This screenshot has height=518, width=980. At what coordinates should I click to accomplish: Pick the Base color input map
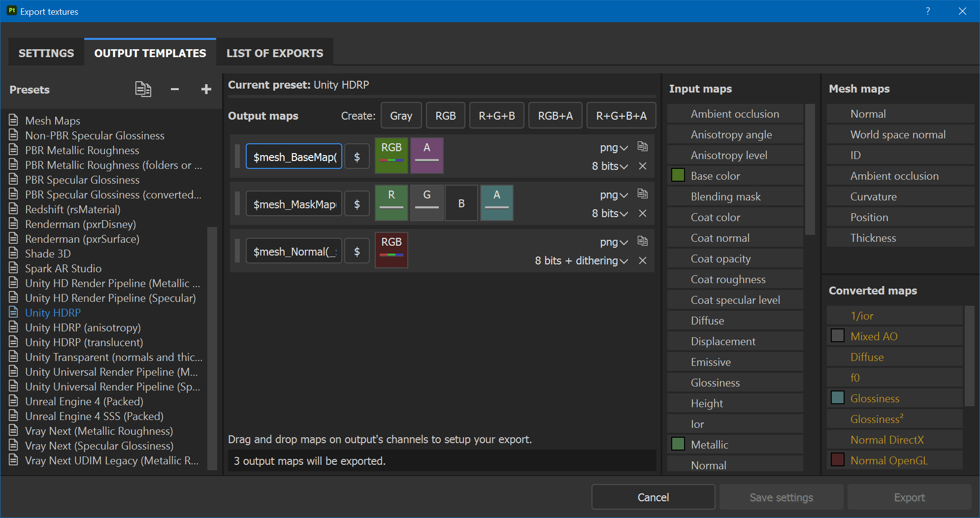(x=735, y=175)
